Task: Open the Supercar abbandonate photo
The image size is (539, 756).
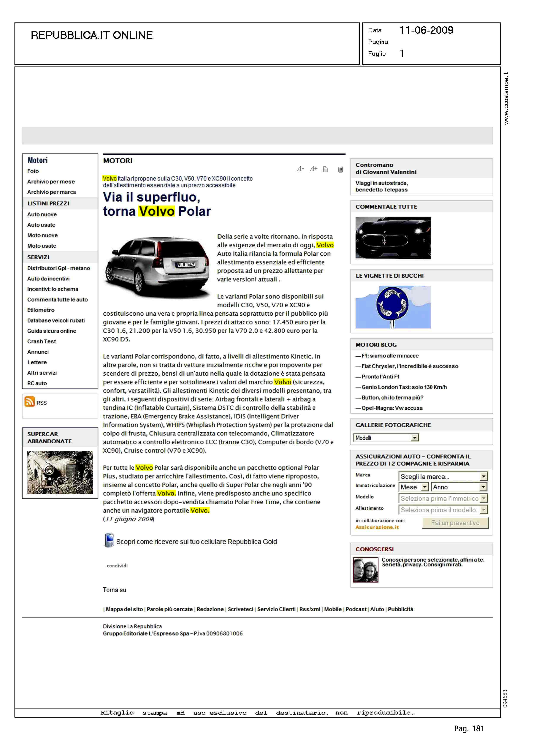Action: click(60, 472)
